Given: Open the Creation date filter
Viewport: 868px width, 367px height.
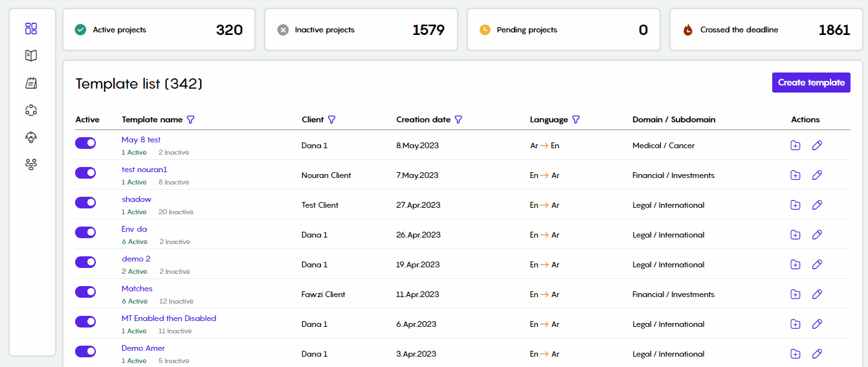Looking at the screenshot, I should (x=458, y=120).
